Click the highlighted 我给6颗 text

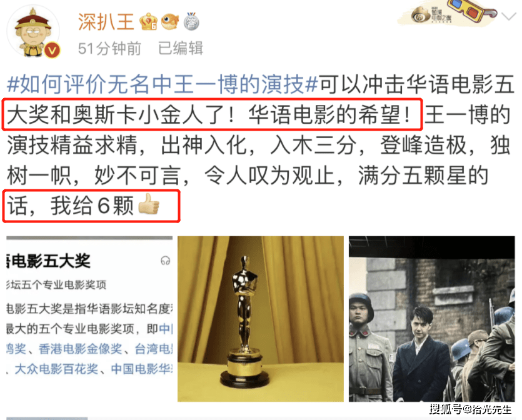tap(92, 206)
